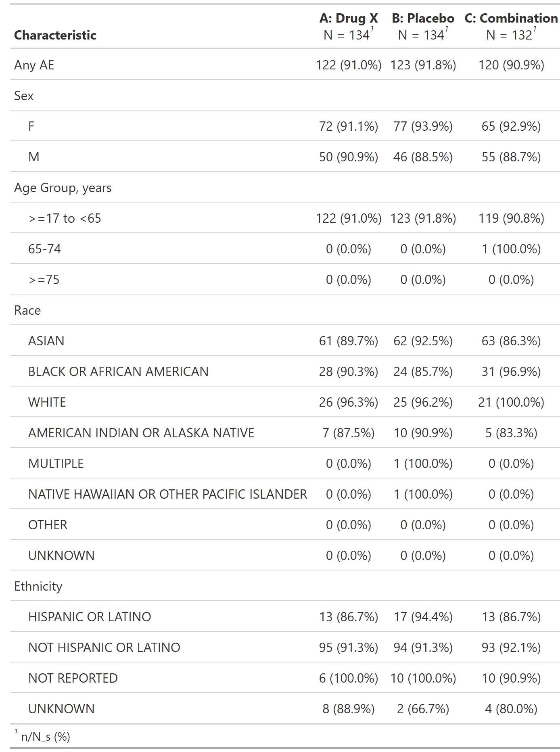The image size is (560, 752).
Task: Click the Characteristic column header
Action: (x=55, y=35)
